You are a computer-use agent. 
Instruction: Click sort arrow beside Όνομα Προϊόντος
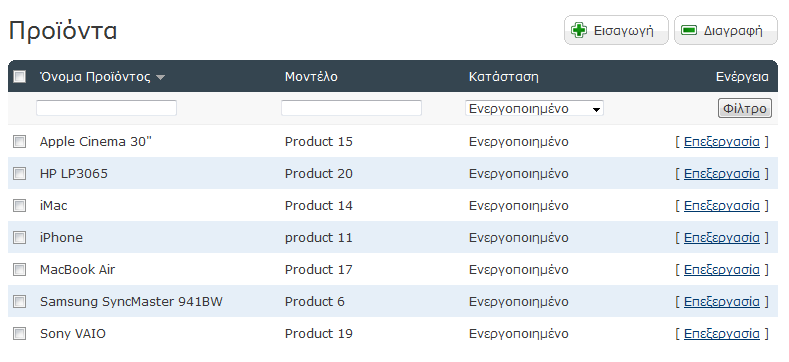(160, 78)
